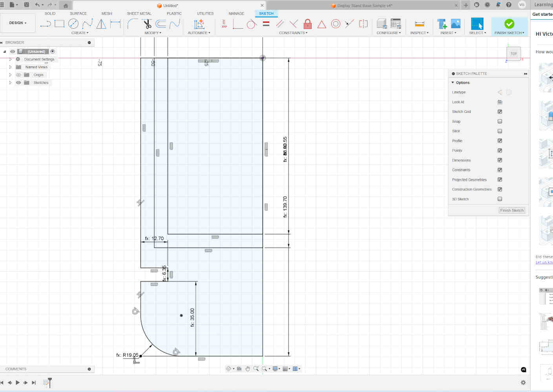Toggle visibility of the Origin folder
The width and height of the screenshot is (553, 392).
coord(18,75)
